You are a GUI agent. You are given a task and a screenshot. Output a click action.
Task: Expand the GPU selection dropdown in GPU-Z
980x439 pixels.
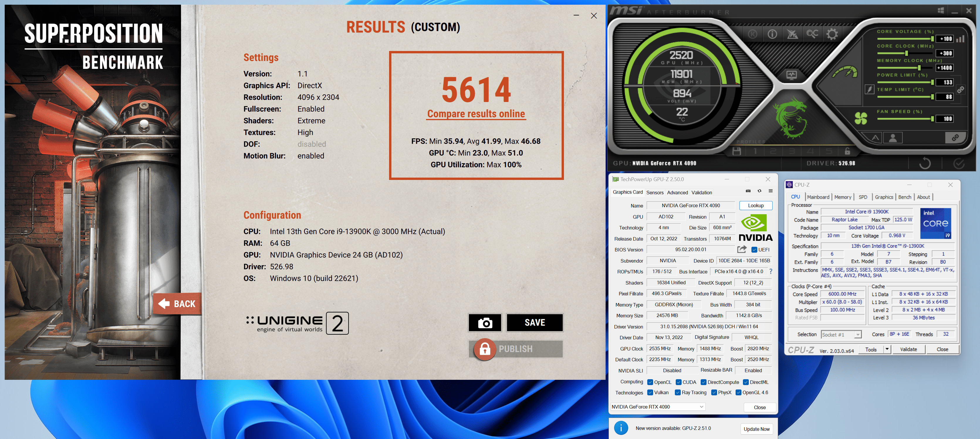tap(701, 407)
